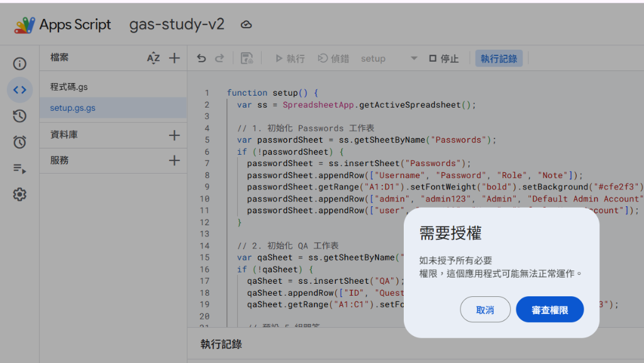Click line 'var passwordSheet = ss.getSheetByName'
The height and width of the screenshot is (363, 644).
367,140
